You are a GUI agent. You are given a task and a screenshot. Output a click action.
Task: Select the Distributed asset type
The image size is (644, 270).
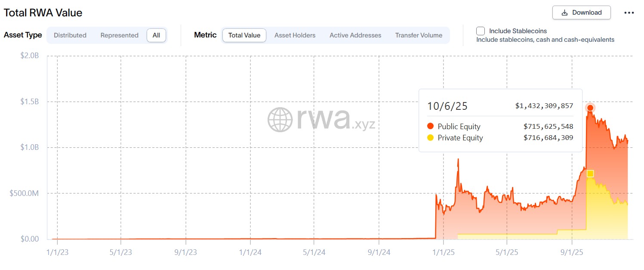coord(70,35)
